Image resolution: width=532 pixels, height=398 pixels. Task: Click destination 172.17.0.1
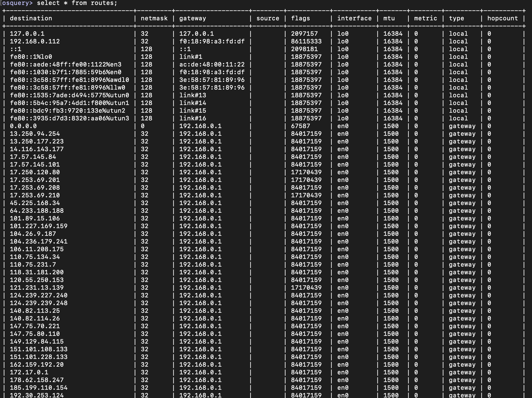tap(29, 372)
